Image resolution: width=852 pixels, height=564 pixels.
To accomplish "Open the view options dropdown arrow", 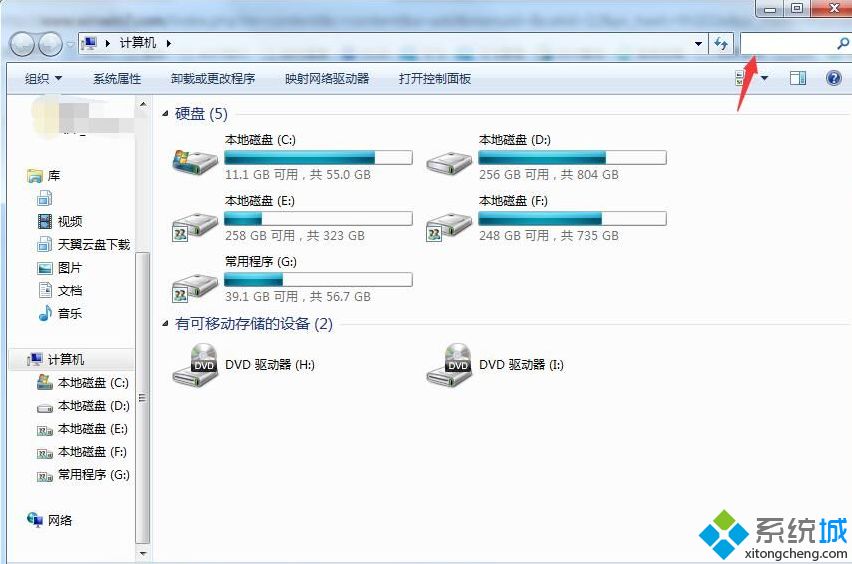I will [x=765, y=78].
